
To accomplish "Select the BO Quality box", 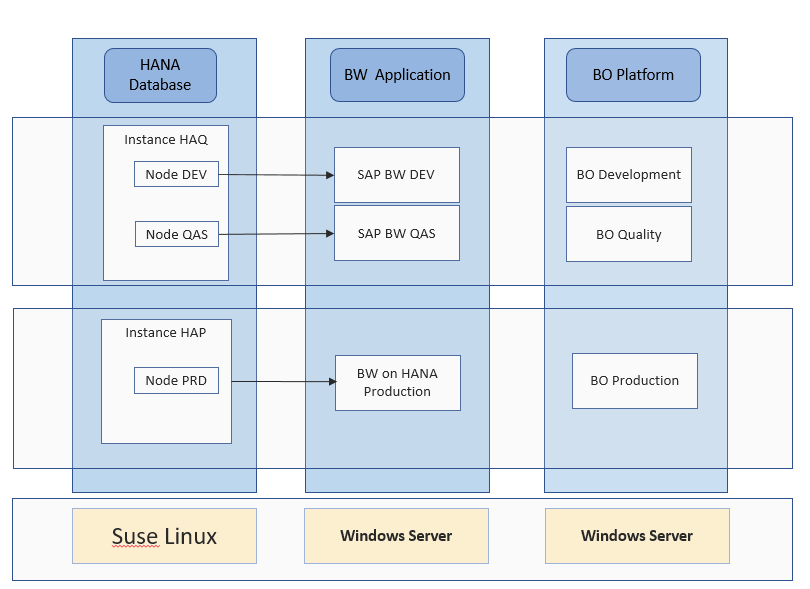I will tap(629, 234).
